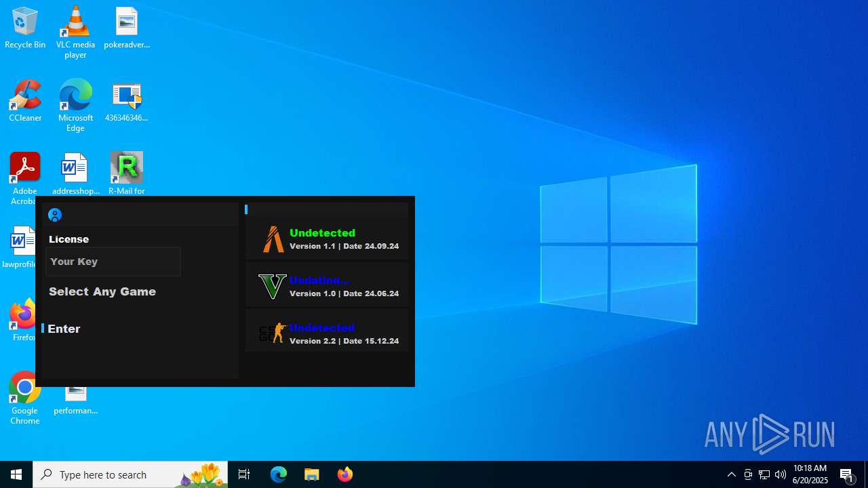The image size is (868, 488).
Task: Open R-Mail desktop shortcut
Action: coord(127,174)
